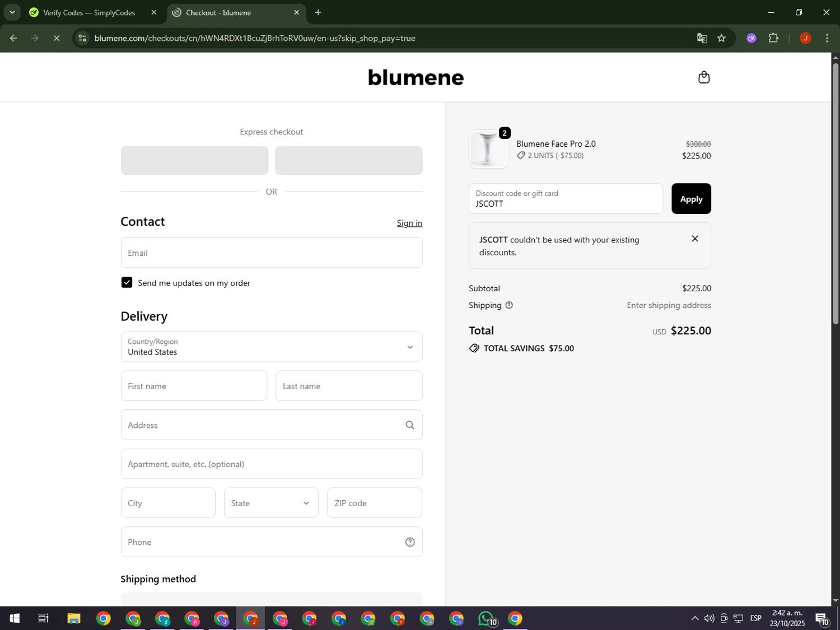Close the Verify Codes SimplyCodes tab
Screen dimensions: 840x630
pyautogui.click(x=153, y=12)
